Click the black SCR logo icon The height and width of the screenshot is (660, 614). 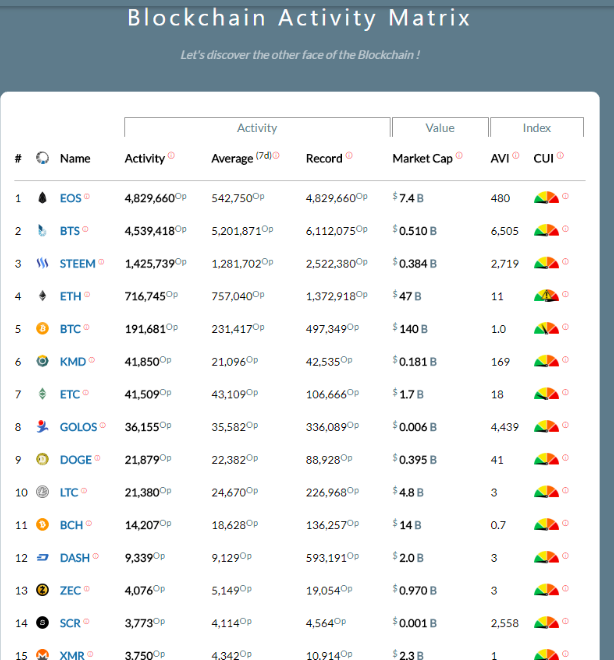point(42,623)
